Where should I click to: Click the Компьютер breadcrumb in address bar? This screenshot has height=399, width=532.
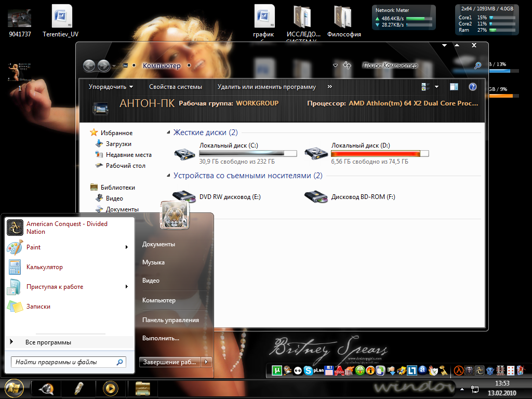click(x=162, y=65)
